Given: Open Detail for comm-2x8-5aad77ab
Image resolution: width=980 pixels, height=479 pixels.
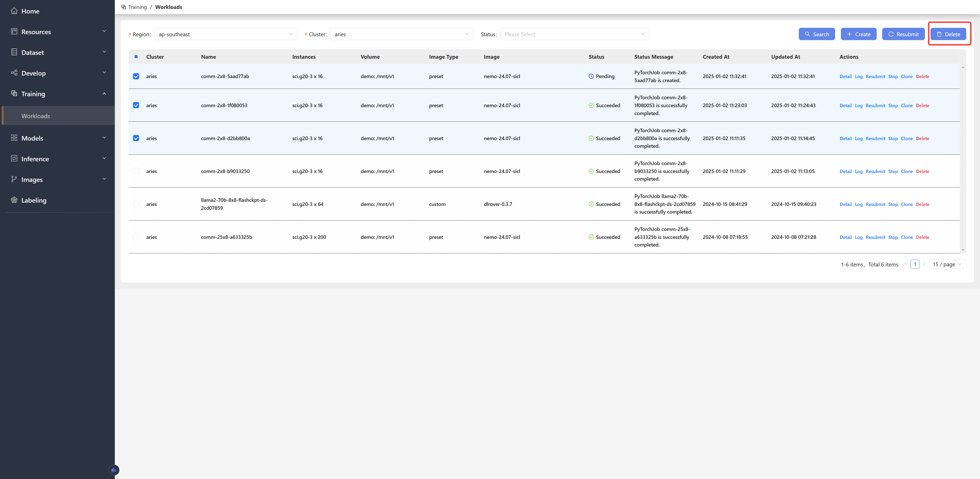Looking at the screenshot, I should tap(846, 77).
